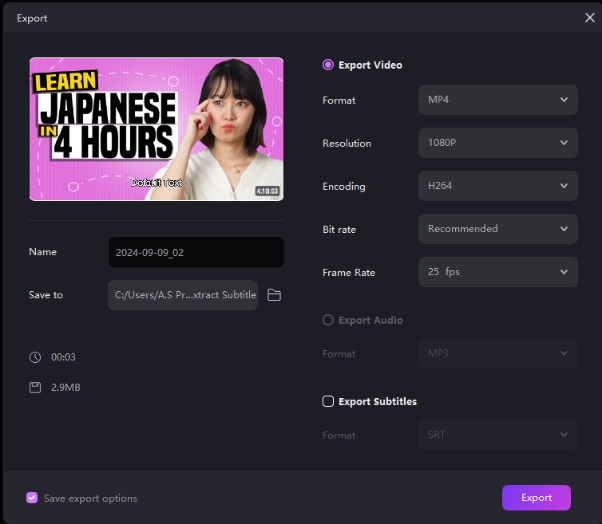
Task: Click the Name field containing 2024-09-09_02
Action: click(195, 252)
